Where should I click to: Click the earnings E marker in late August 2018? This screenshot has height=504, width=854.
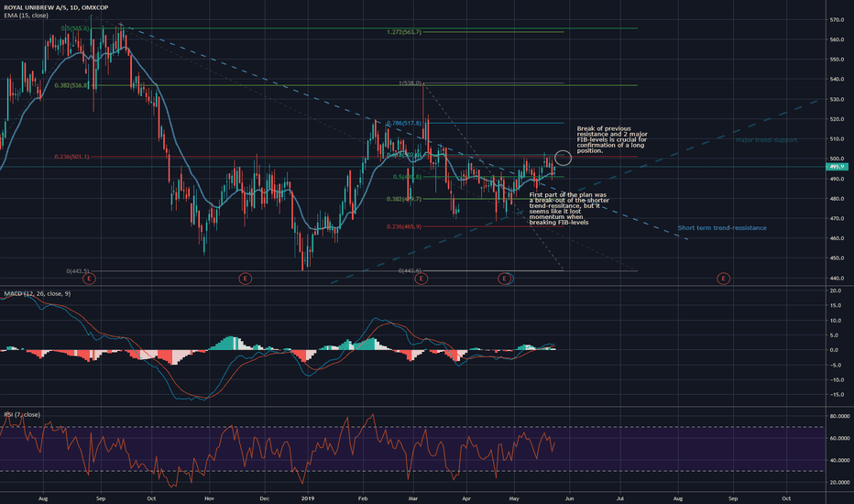click(89, 279)
